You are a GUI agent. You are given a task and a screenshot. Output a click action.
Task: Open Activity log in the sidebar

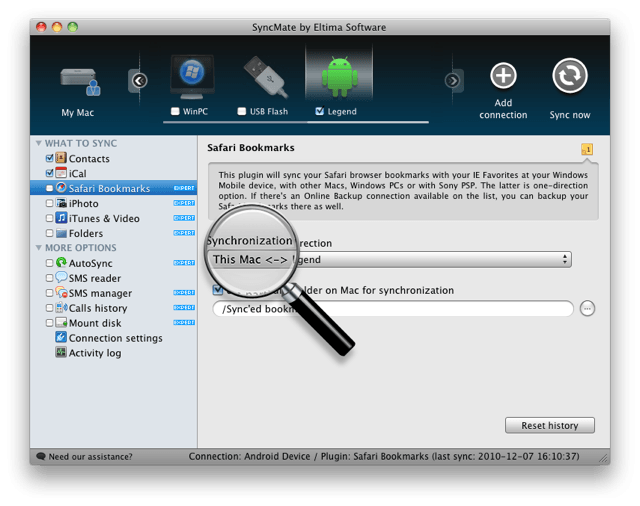tap(94, 353)
